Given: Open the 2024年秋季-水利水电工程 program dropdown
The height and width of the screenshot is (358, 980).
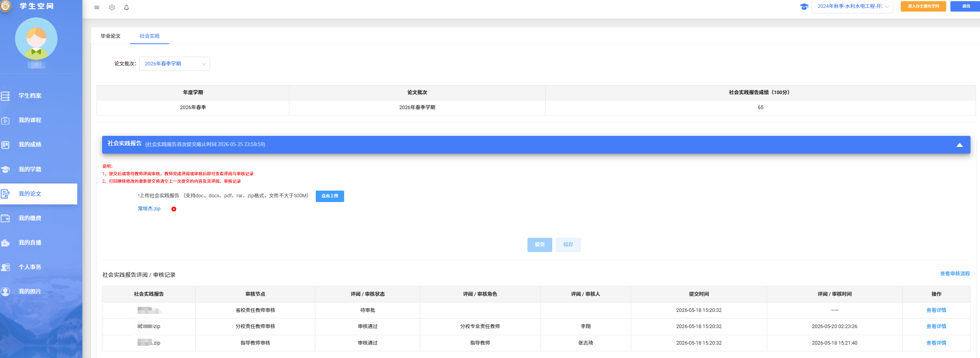Looking at the screenshot, I should (x=852, y=6).
